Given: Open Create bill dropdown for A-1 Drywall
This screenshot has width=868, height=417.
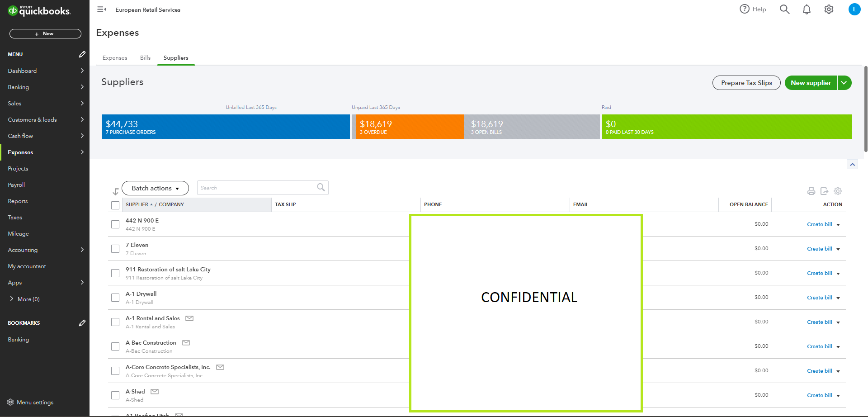Looking at the screenshot, I should (838, 298).
